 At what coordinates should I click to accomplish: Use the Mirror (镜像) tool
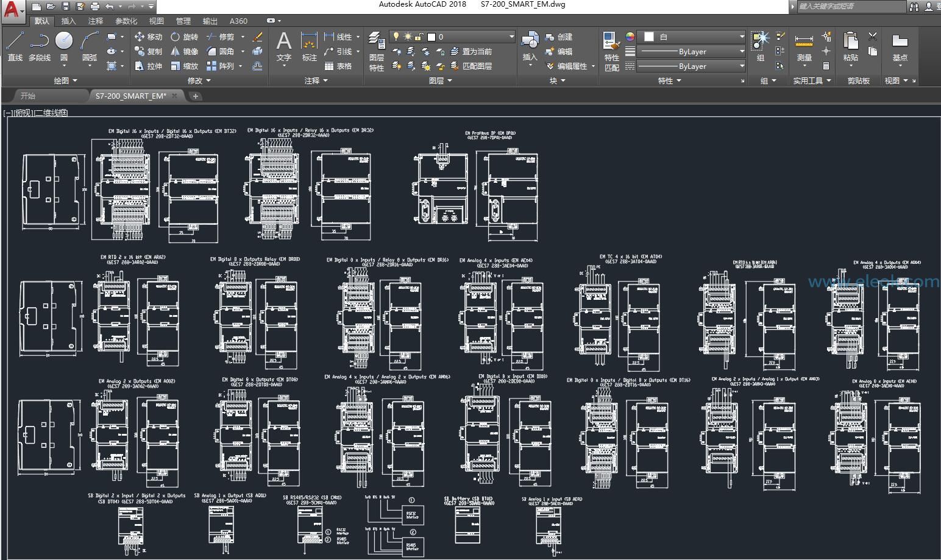pyautogui.click(x=184, y=51)
